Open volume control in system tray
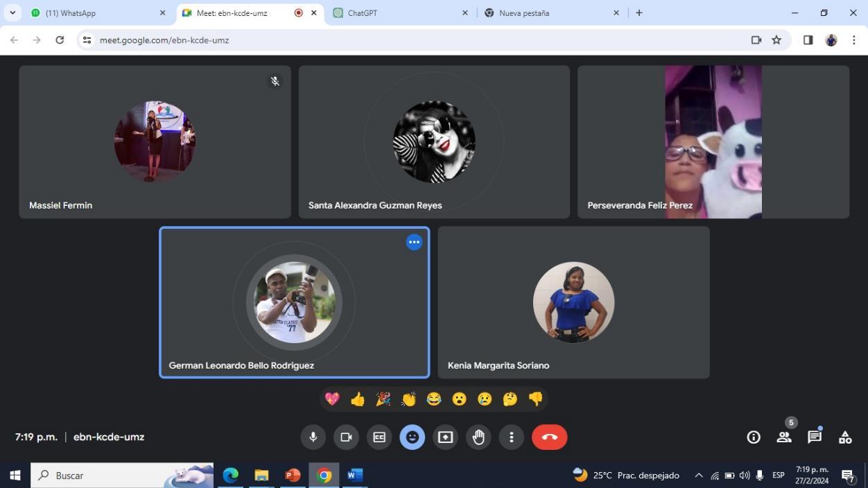 pos(745,476)
